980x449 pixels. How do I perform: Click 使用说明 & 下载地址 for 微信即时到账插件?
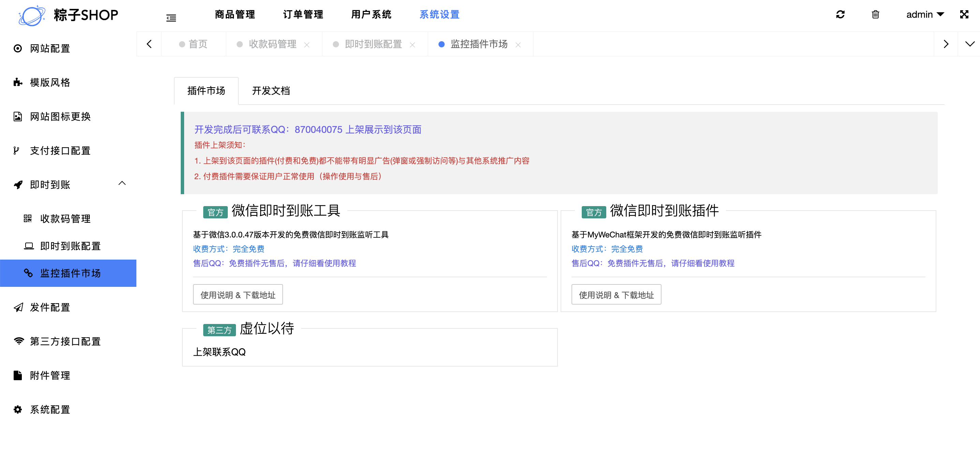616,295
